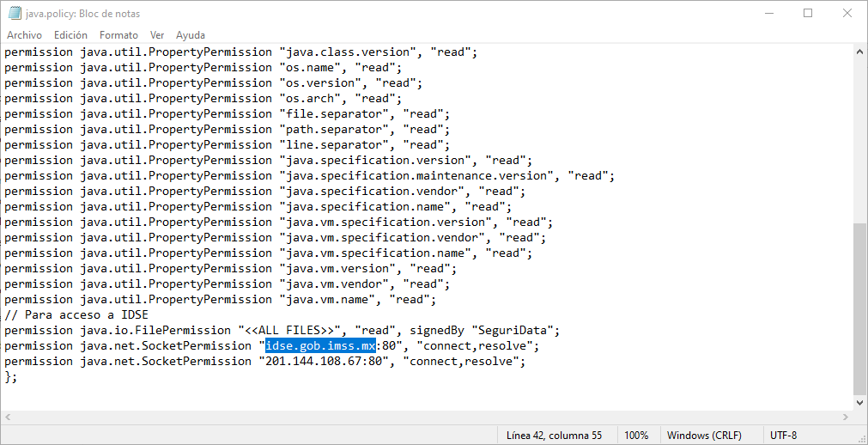Click "java.vm.specification.version" text
Screen dimensions: 868x445
click(x=385, y=222)
